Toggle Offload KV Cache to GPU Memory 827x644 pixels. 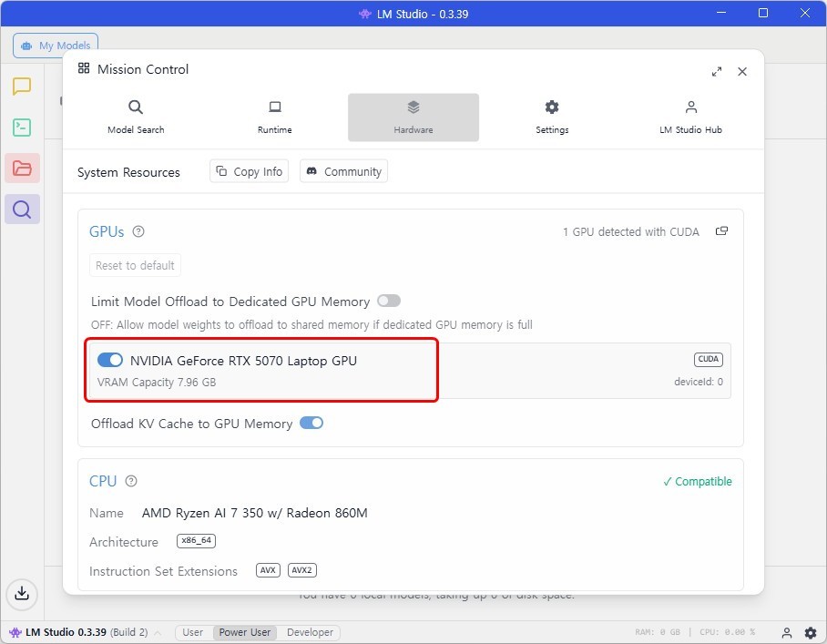[311, 423]
